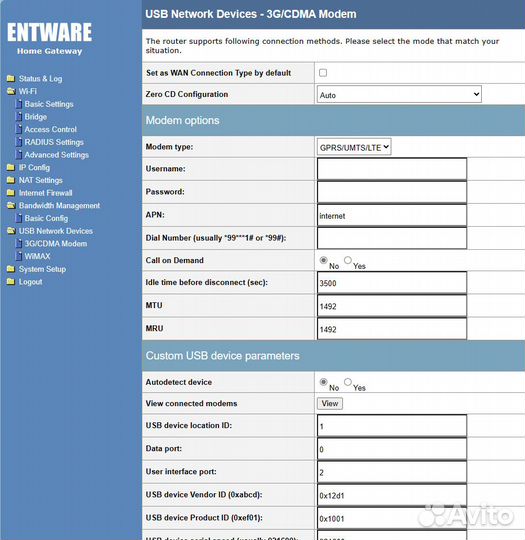Click the View connected modems button

330,403
